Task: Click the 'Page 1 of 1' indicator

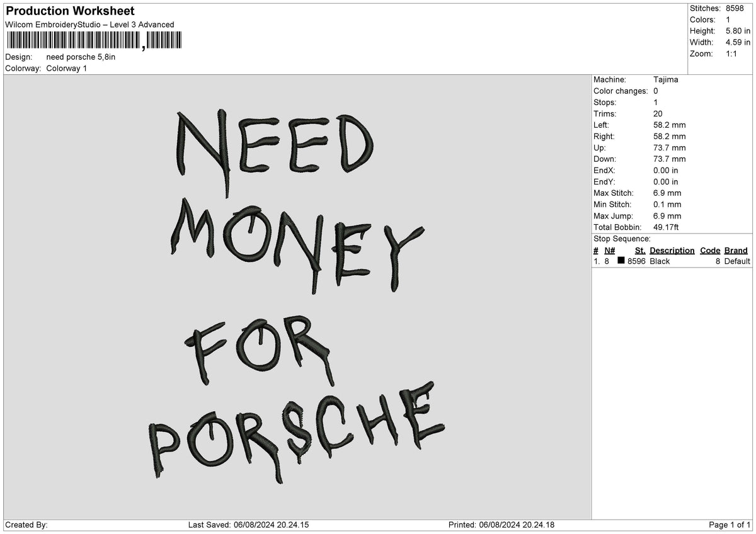Action: [730, 525]
